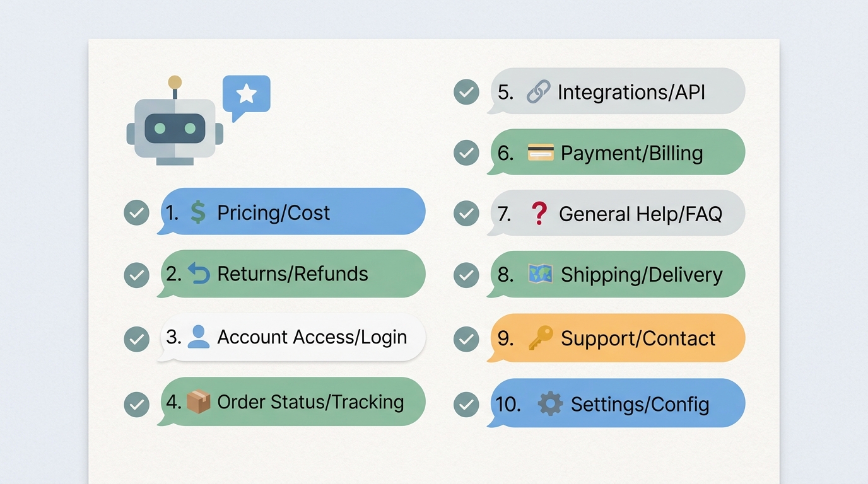Viewport: 868px width, 484px height.
Task: Click the golden key Support icon
Action: point(540,338)
